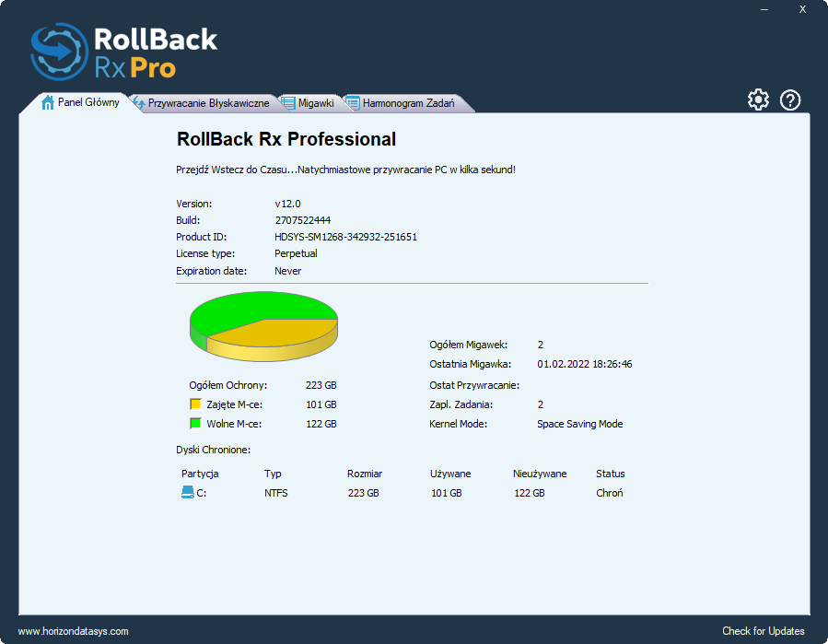Click the RollBack Rx Professional heading

(x=286, y=139)
